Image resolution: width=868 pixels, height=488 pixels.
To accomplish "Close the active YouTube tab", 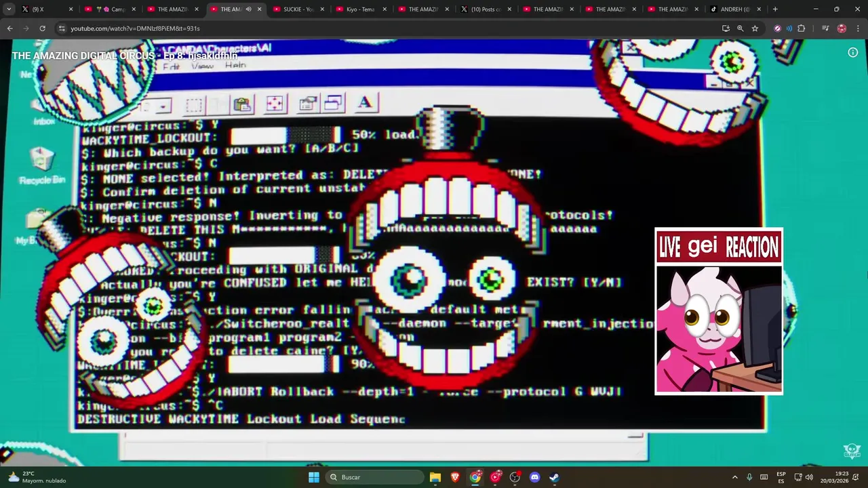I will [260, 9].
